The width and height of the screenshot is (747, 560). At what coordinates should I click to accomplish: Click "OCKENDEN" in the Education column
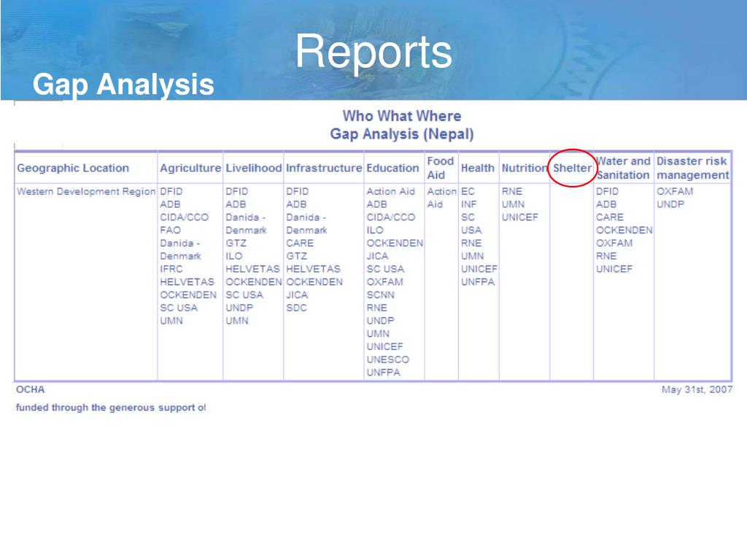coord(395,243)
